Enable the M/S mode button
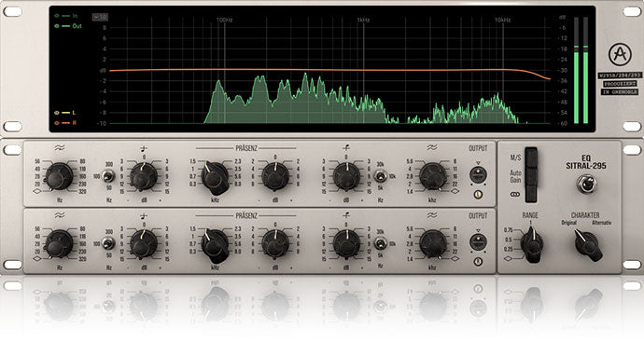 [x=531, y=157]
